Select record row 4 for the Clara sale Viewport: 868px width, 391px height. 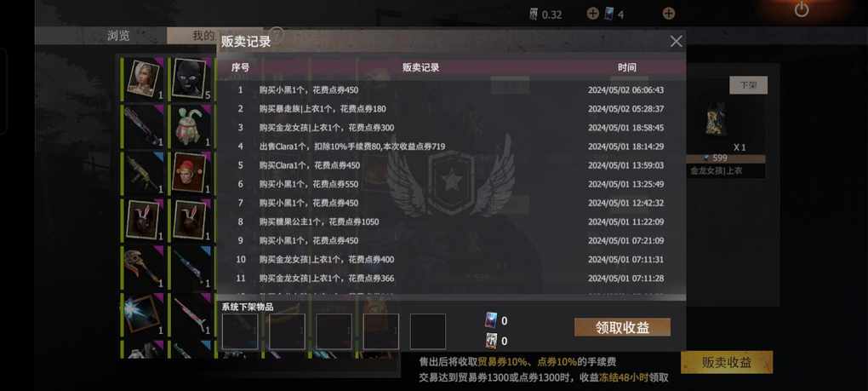pos(451,147)
